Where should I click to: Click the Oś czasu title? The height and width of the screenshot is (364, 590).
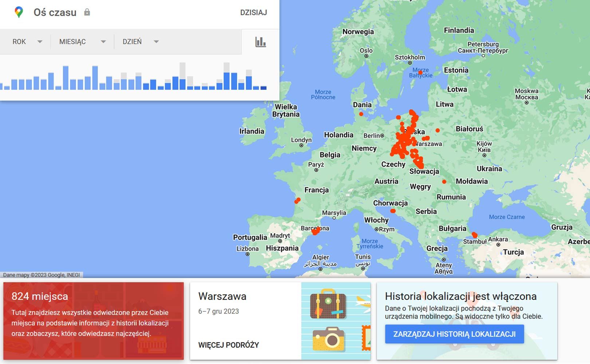pos(55,12)
